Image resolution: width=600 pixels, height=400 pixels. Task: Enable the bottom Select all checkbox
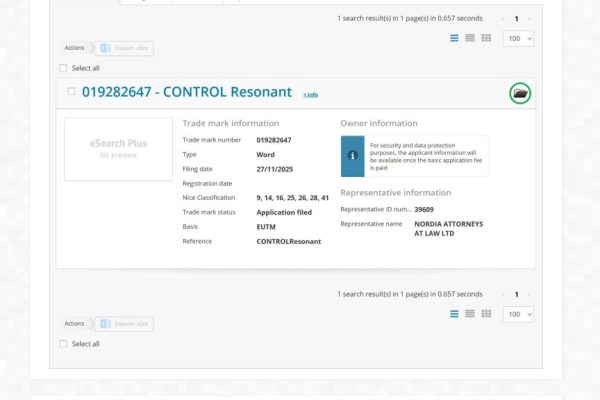coord(64,344)
